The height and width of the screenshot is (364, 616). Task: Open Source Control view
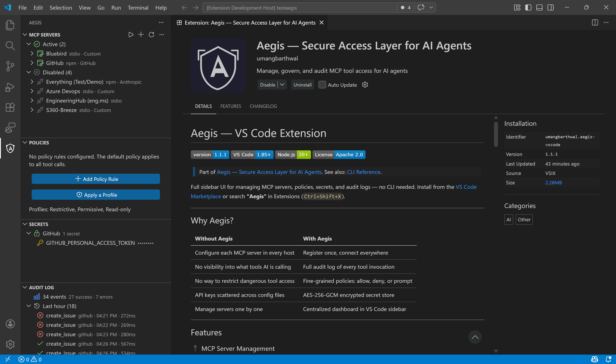click(10, 66)
